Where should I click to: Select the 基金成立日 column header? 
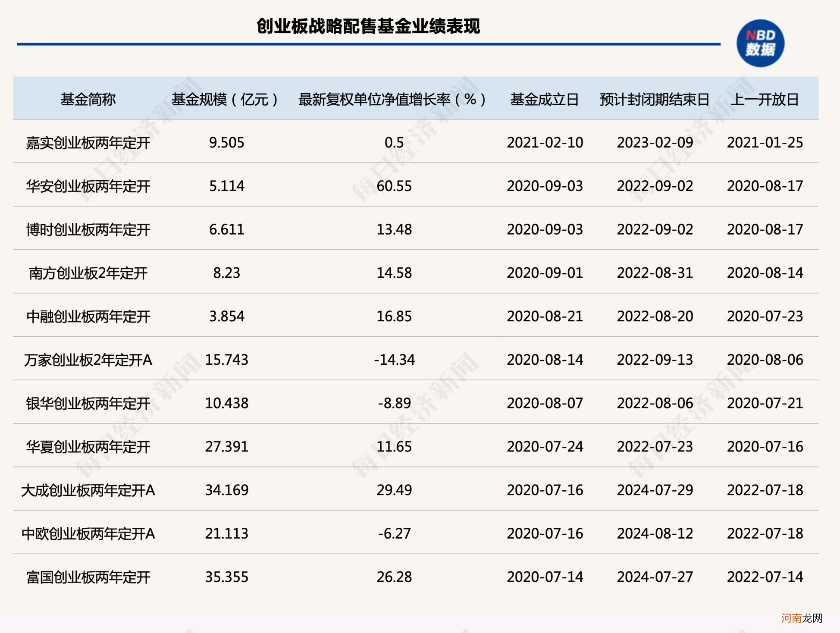point(545,100)
